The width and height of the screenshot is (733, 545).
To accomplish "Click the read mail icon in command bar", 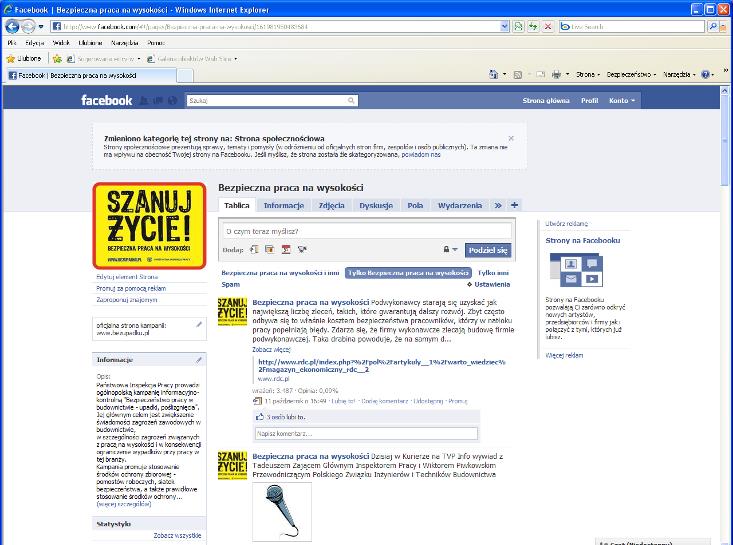I will pyautogui.click(x=540, y=74).
